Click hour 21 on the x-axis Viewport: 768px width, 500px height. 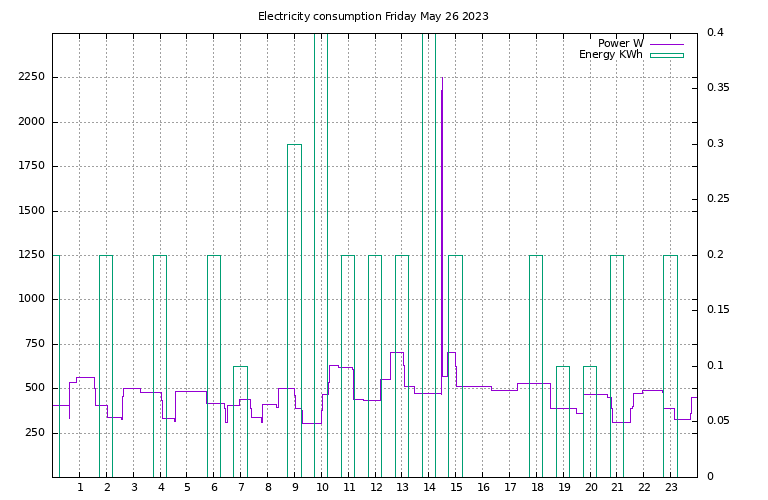[617, 488]
